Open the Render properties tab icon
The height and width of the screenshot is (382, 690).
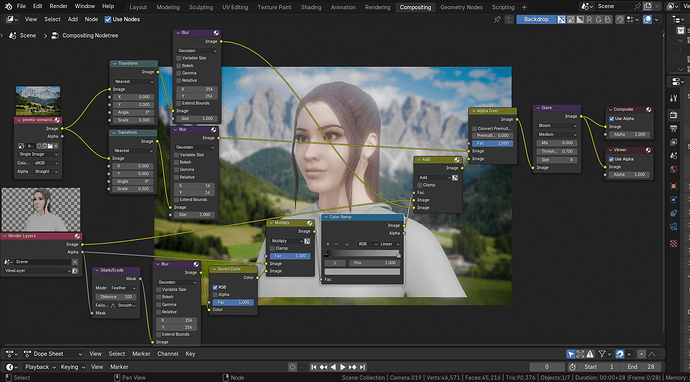[x=673, y=115]
